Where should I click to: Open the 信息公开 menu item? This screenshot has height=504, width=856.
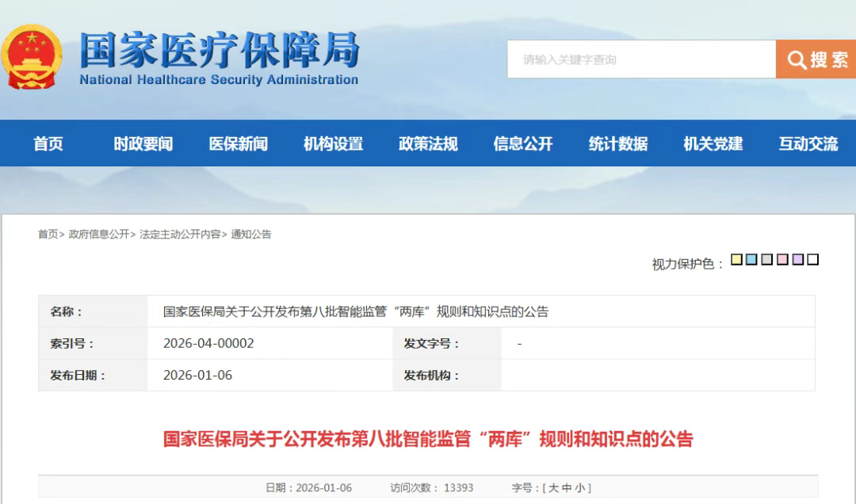coord(523,143)
